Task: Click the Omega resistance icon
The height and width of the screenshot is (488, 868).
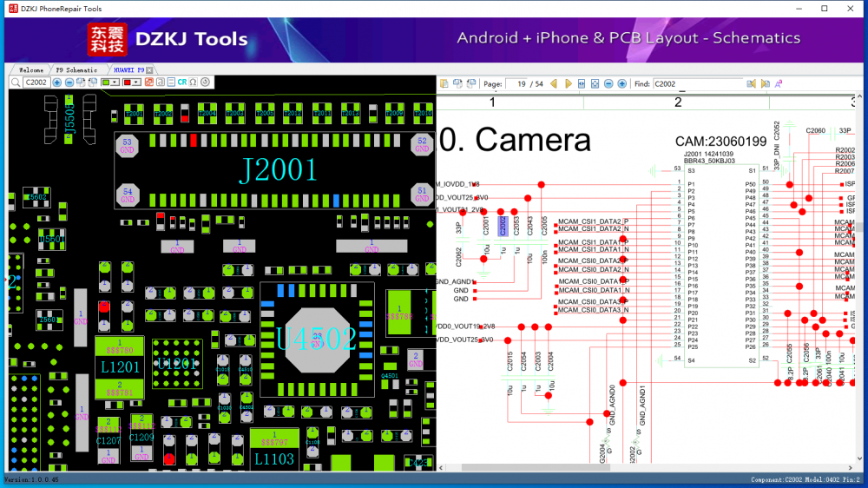Action: (194, 82)
